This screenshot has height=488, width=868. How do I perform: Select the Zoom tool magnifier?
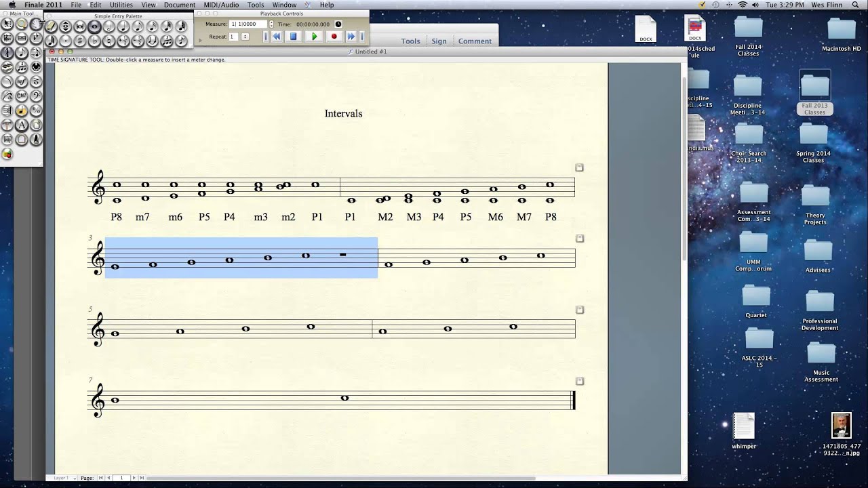pyautogui.click(x=22, y=24)
